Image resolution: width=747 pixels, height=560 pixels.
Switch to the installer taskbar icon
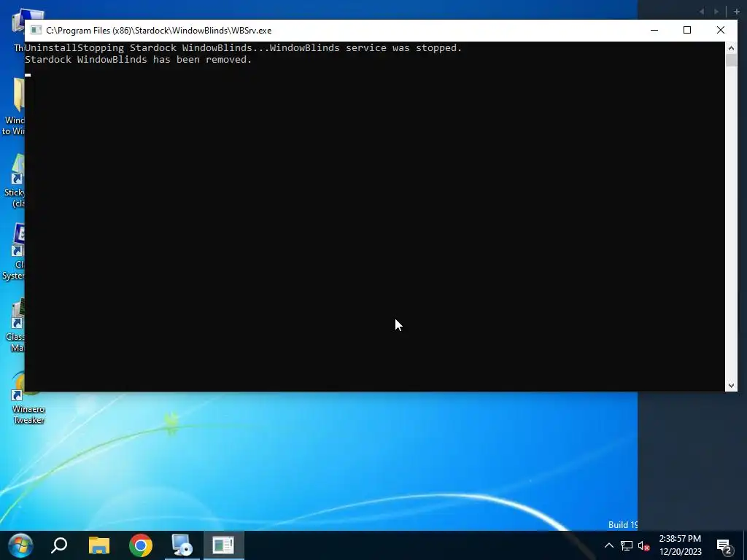[182, 545]
